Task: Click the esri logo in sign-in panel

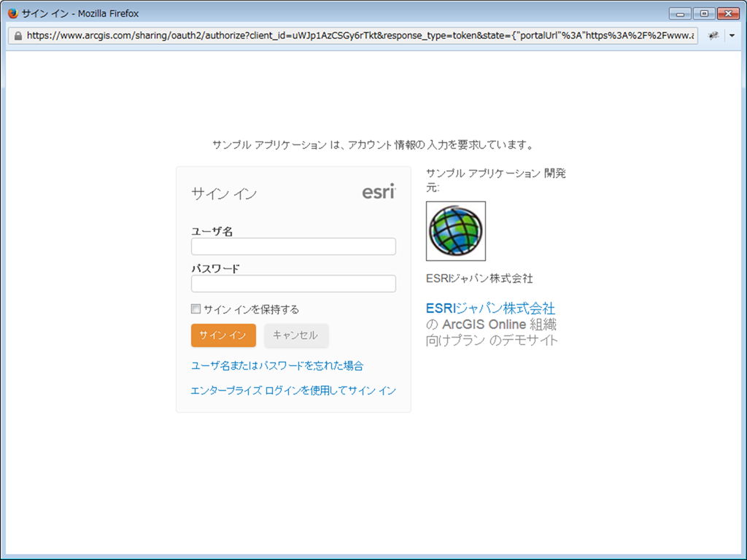Action: pos(379,192)
